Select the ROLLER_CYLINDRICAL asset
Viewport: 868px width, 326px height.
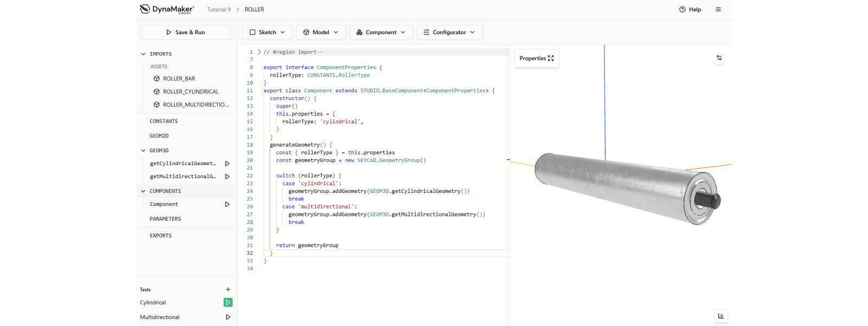(x=190, y=92)
